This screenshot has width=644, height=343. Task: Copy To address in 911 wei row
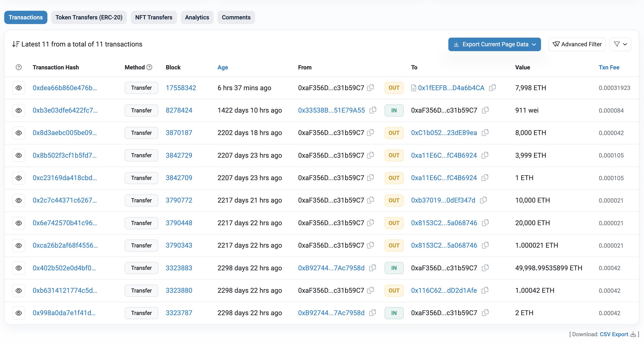point(485,110)
